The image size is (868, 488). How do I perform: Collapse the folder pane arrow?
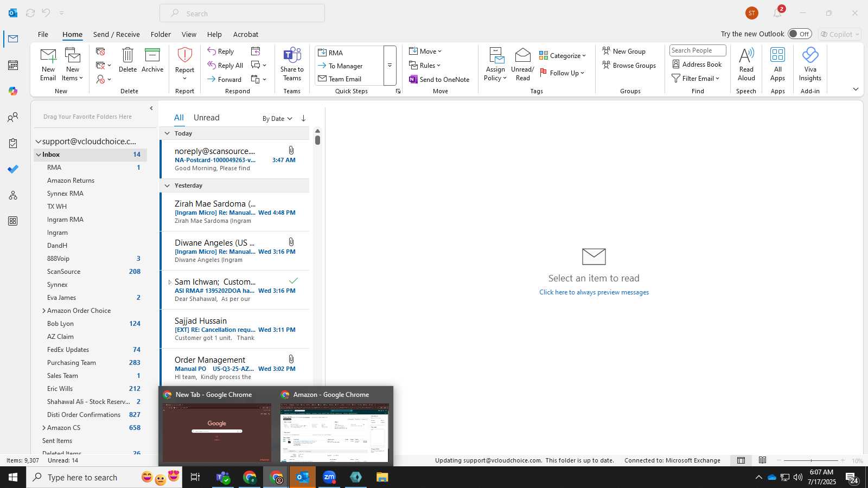pyautogui.click(x=151, y=108)
